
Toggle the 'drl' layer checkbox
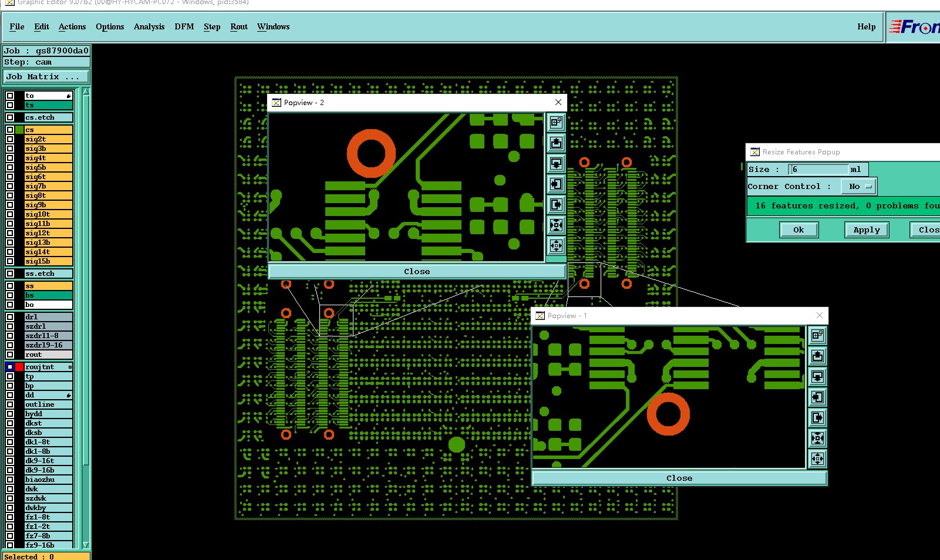10,317
